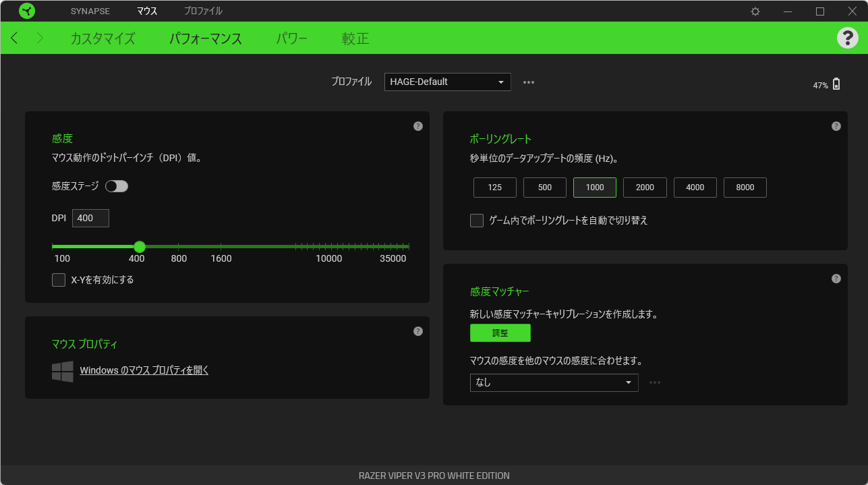The image size is (868, 485).
Task: Check ゲーム内でポーリングレートを自動で切り替え
Action: [x=477, y=221]
